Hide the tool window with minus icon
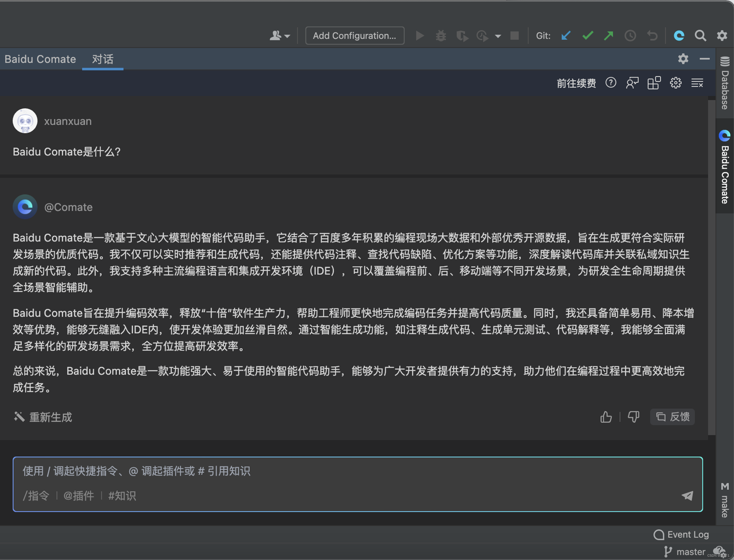The height and width of the screenshot is (560, 734). coord(704,59)
